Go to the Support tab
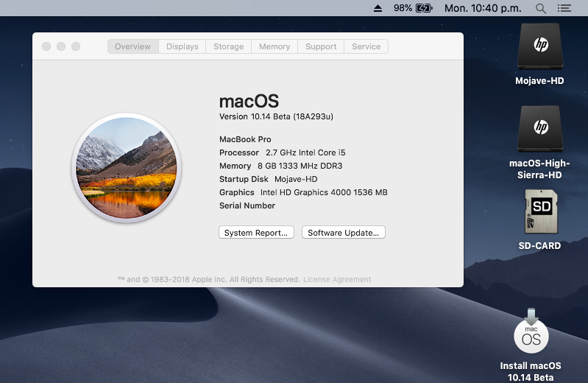The image size is (588, 383). click(321, 46)
